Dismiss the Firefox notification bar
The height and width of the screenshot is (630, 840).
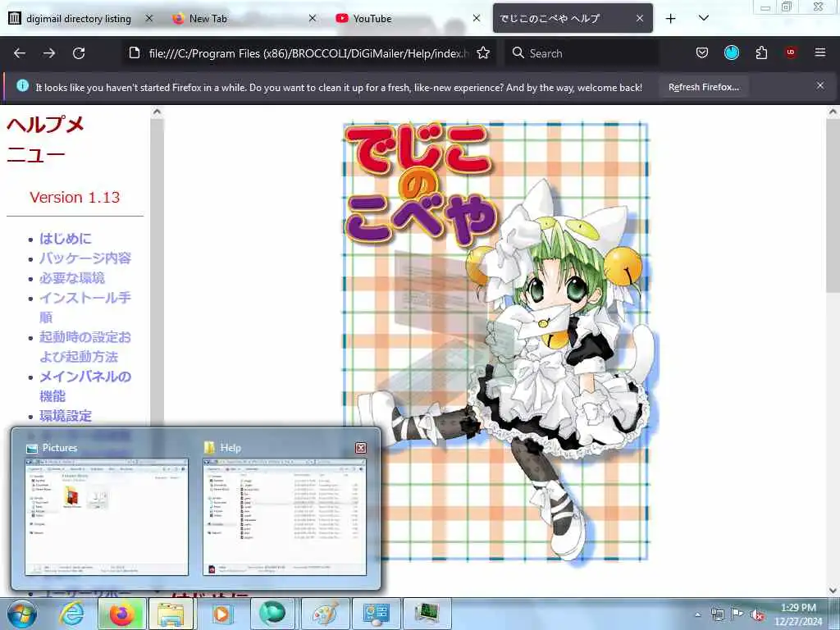[820, 85]
